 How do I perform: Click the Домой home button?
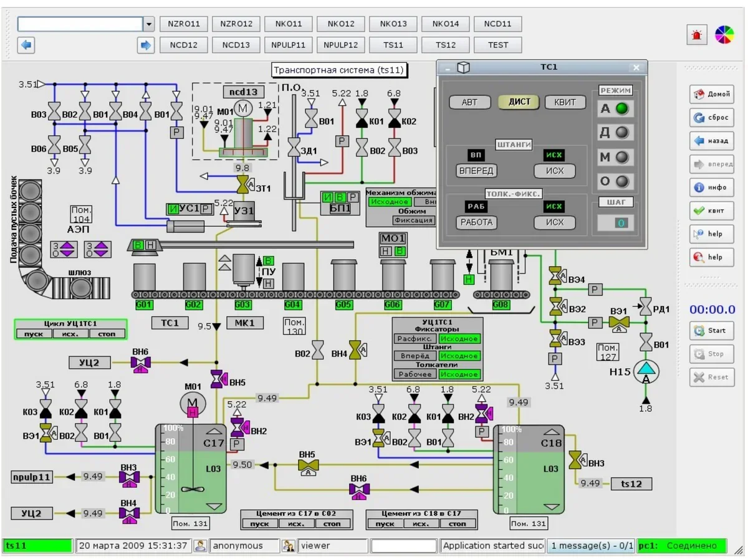(711, 94)
